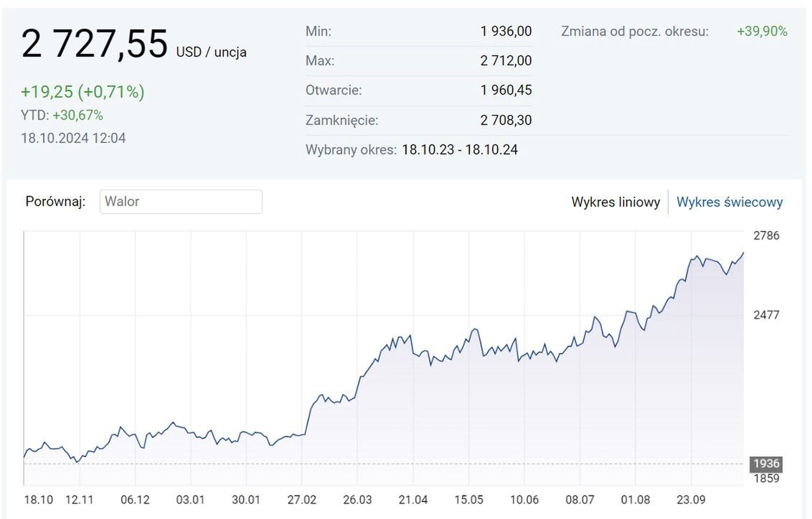Click the 2786 y-axis price label
Viewport: 812px width, 519px height.
pos(766,235)
